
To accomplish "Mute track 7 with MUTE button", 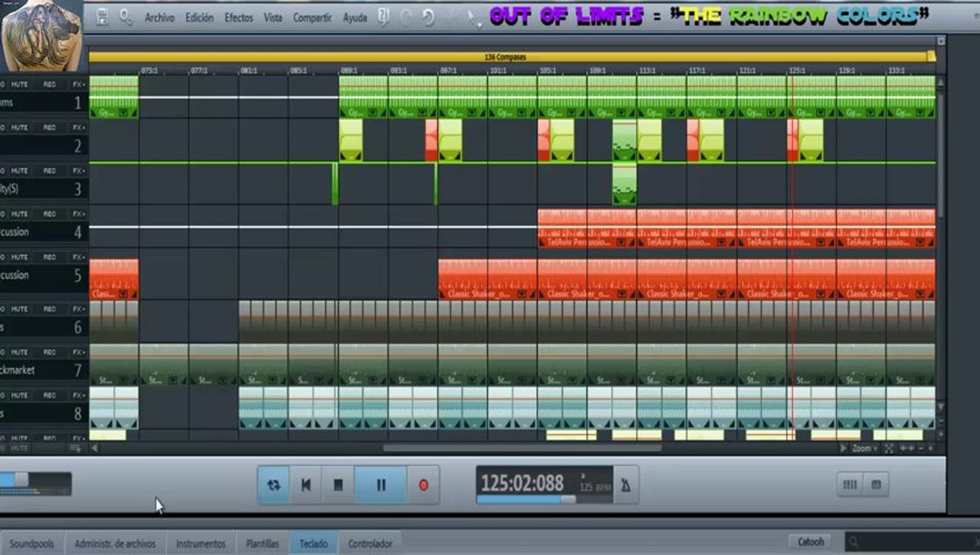I will 19,351.
